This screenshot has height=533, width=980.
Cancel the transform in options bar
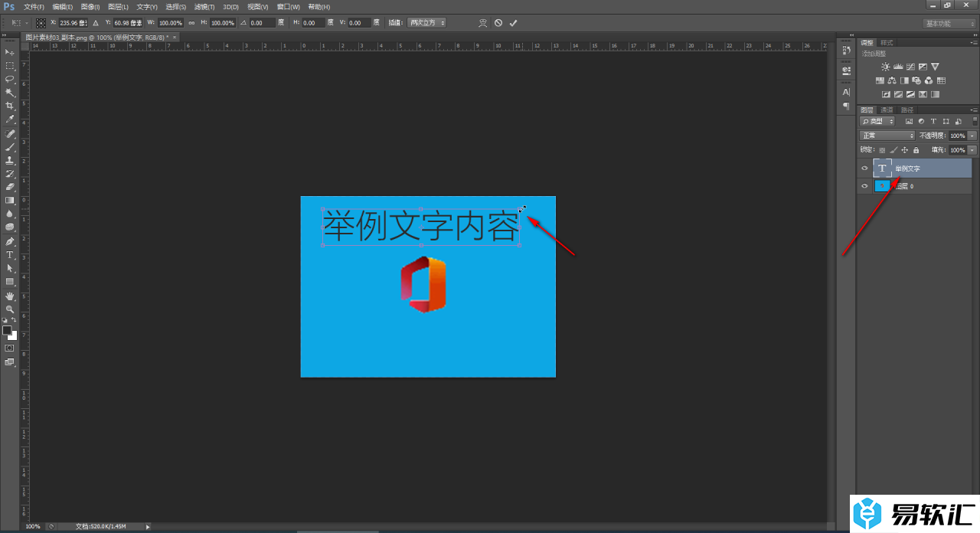pyautogui.click(x=498, y=23)
